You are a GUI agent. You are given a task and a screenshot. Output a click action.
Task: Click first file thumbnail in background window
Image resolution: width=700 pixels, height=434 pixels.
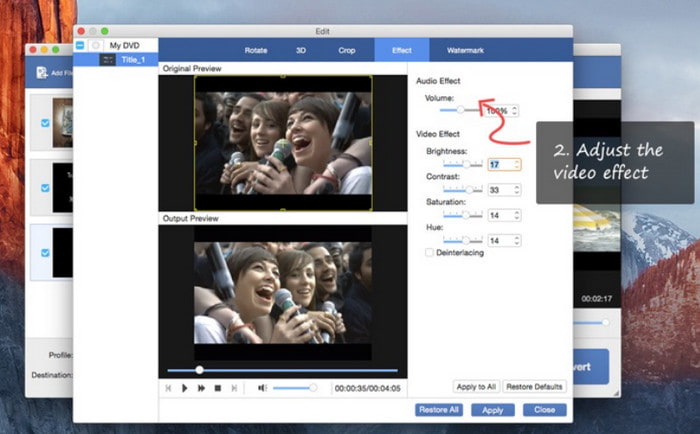(62, 122)
